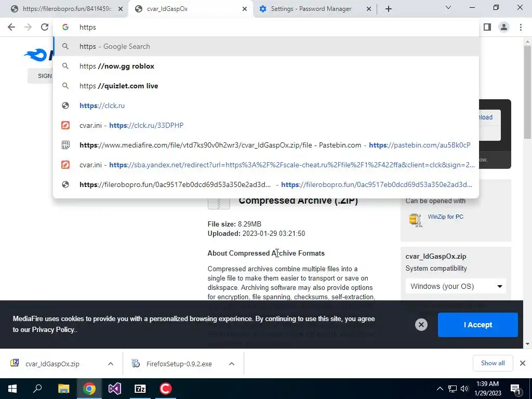Click the Pastebin icon in the suggestions

click(65, 145)
